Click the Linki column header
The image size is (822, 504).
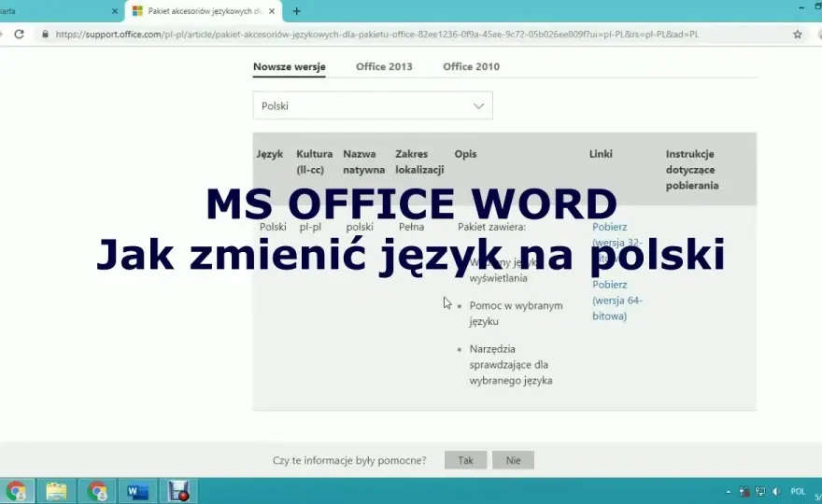pyautogui.click(x=601, y=154)
